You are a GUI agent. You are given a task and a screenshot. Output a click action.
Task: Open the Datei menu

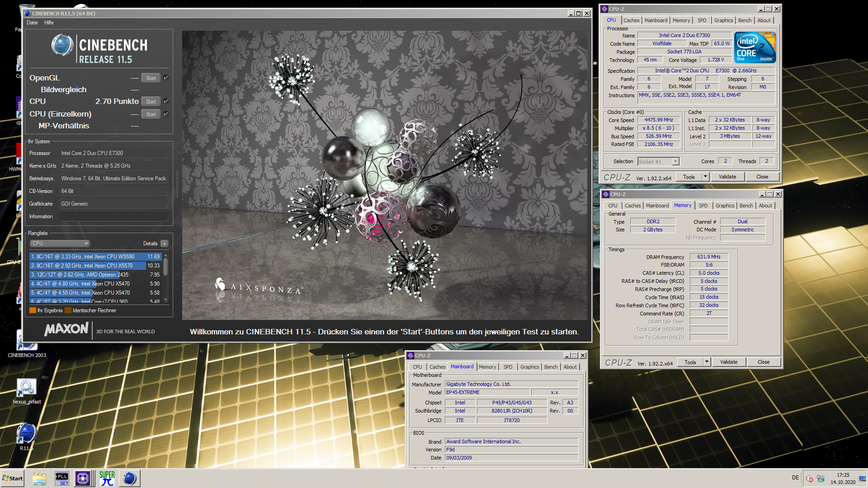(x=32, y=23)
